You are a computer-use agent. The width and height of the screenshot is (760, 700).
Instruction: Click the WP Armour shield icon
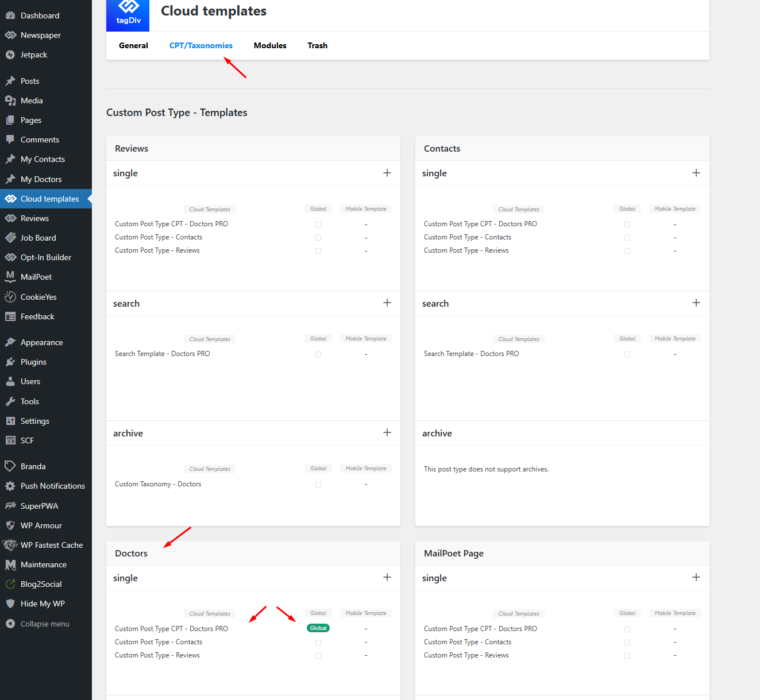[x=10, y=525]
